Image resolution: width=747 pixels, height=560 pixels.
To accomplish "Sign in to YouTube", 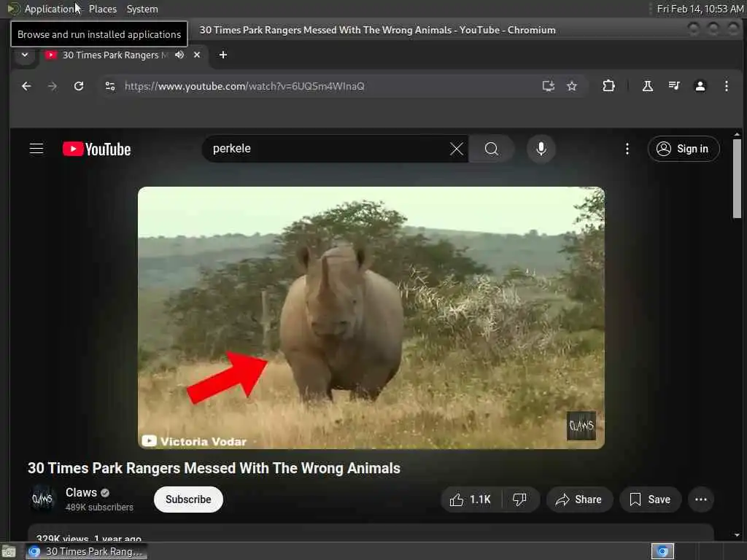I will click(x=683, y=149).
